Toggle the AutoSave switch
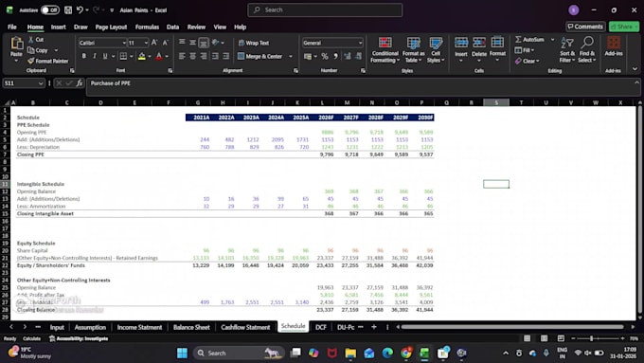 (49, 9)
